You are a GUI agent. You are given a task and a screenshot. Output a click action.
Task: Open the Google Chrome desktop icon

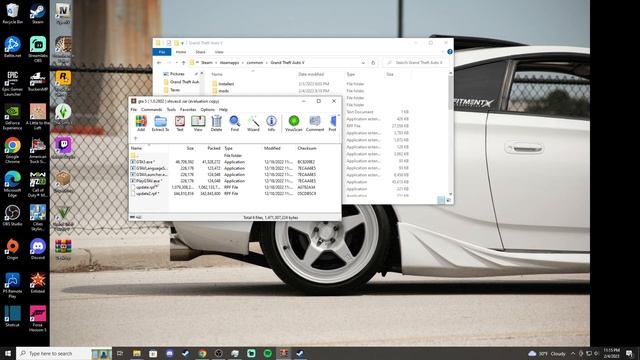coord(12,151)
